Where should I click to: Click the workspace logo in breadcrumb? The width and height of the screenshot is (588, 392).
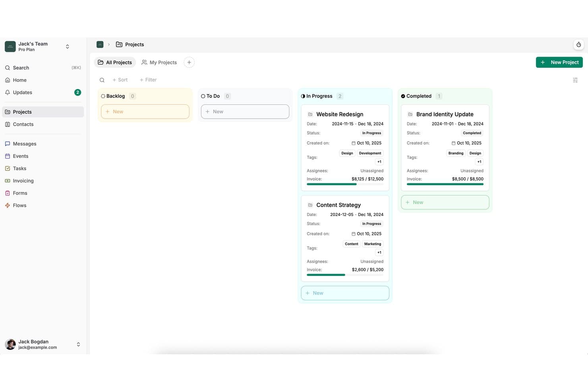(100, 44)
